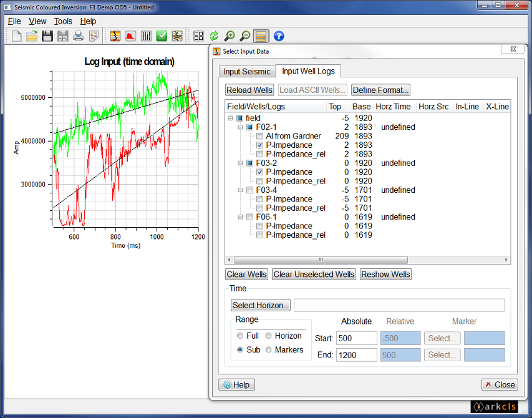Click the dialog Help button

(237, 385)
